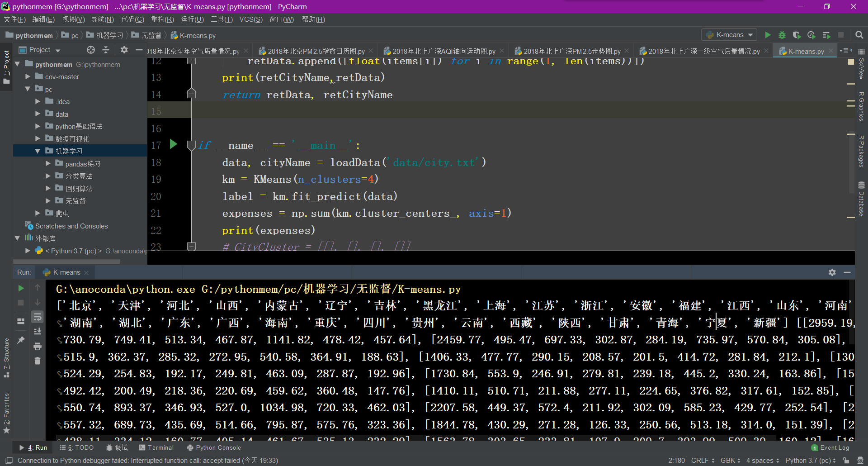The width and height of the screenshot is (868, 466).
Task: Click the Project panel horizontal scrollbar
Action: pos(67,262)
